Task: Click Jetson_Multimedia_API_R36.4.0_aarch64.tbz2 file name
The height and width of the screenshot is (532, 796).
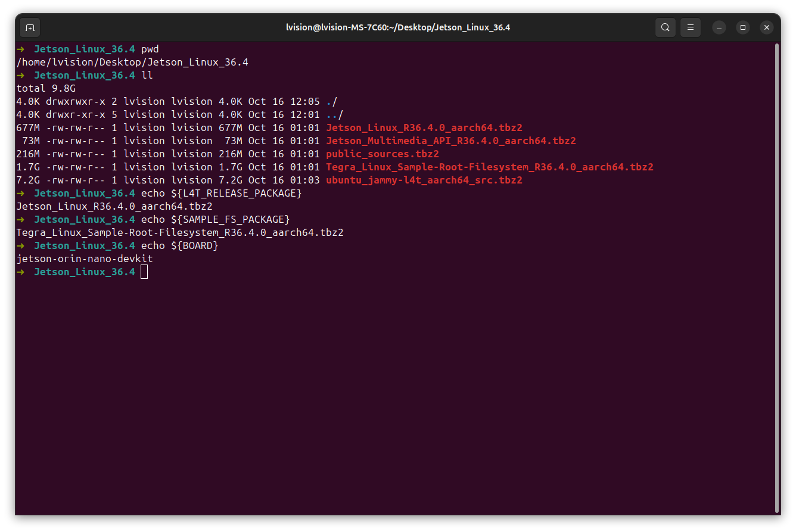Action: [451, 141]
